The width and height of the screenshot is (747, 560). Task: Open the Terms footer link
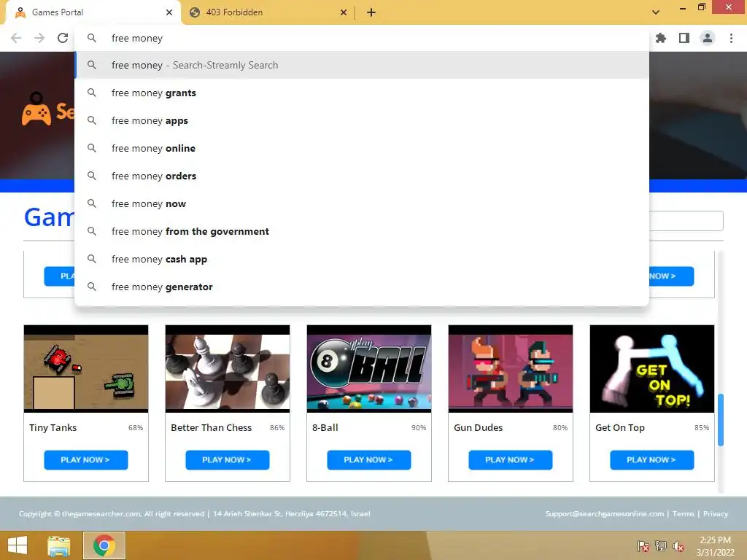pos(683,513)
